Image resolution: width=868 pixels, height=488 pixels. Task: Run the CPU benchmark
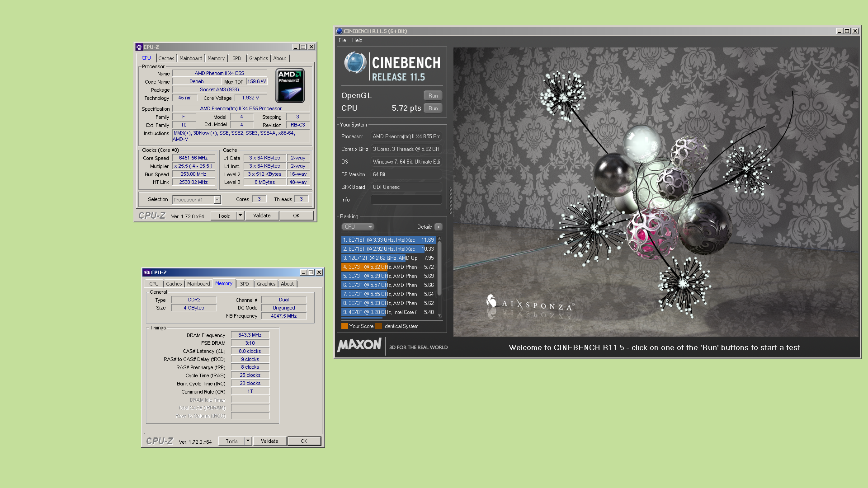(433, 108)
